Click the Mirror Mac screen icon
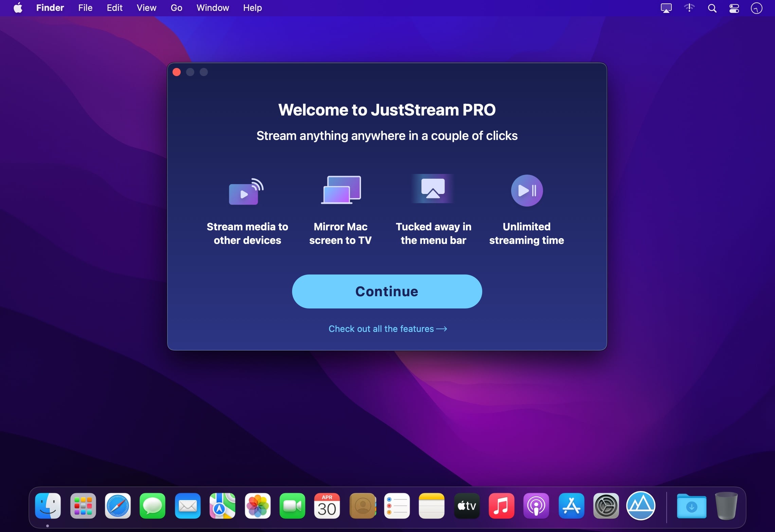 [341, 190]
